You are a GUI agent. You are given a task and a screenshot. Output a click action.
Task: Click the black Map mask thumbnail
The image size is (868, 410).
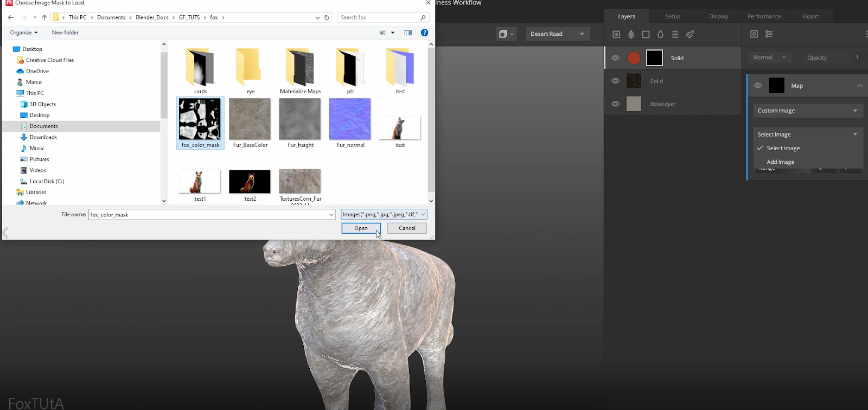click(x=777, y=86)
